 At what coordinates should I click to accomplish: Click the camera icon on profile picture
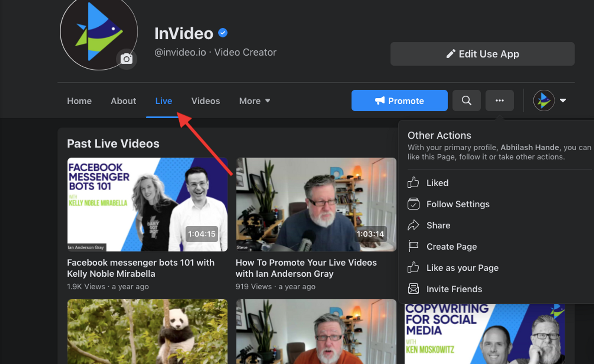126,59
